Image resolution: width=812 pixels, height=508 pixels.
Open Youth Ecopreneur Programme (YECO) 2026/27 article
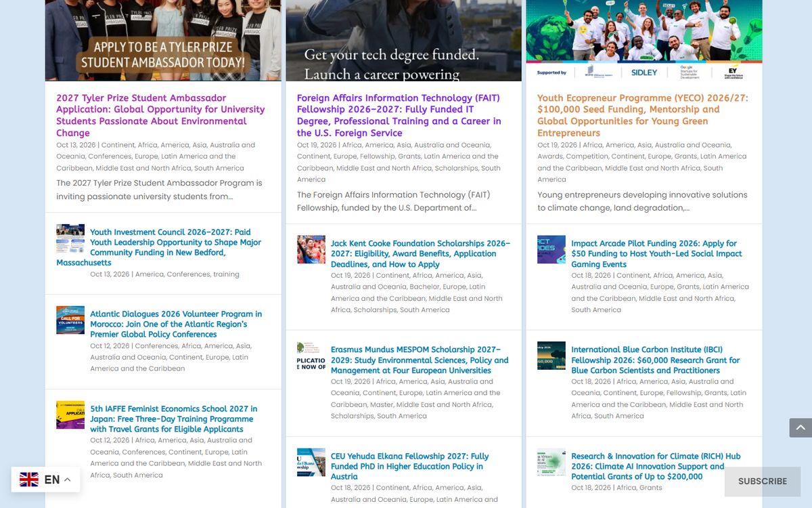coord(643,115)
